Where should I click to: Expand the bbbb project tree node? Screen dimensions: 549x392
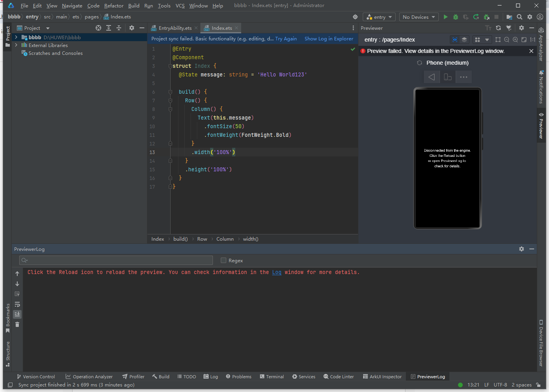tap(16, 37)
